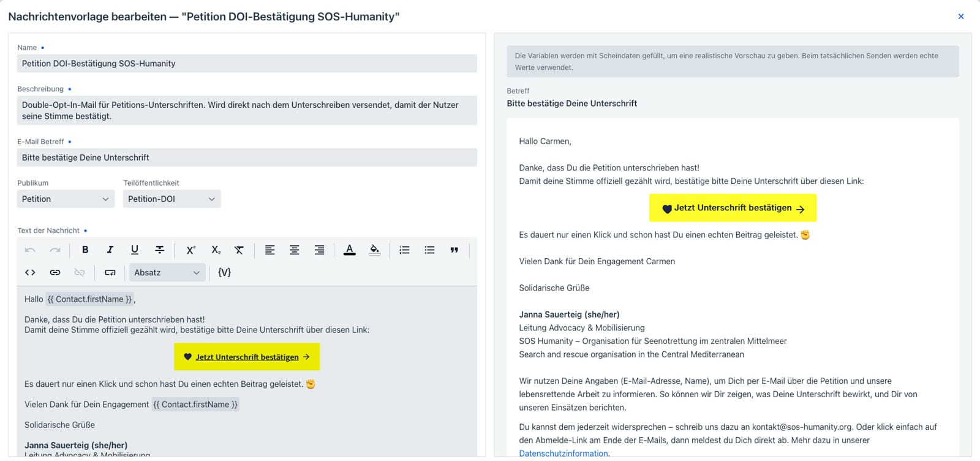980x461 pixels.
Task: Insert a numbered list
Action: [404, 250]
